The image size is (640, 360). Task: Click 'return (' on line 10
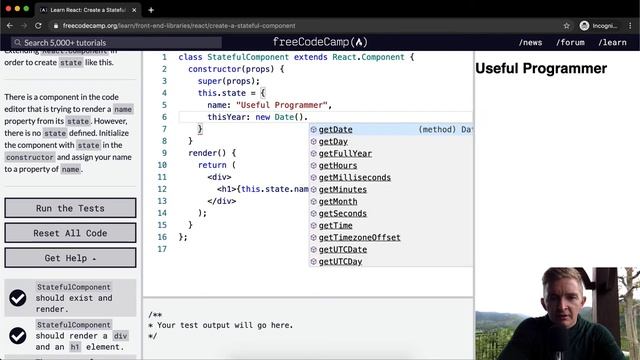(x=217, y=165)
